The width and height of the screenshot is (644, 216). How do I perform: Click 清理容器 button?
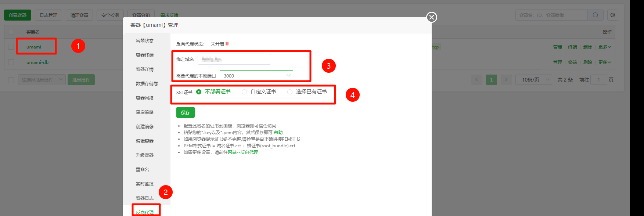pos(79,15)
